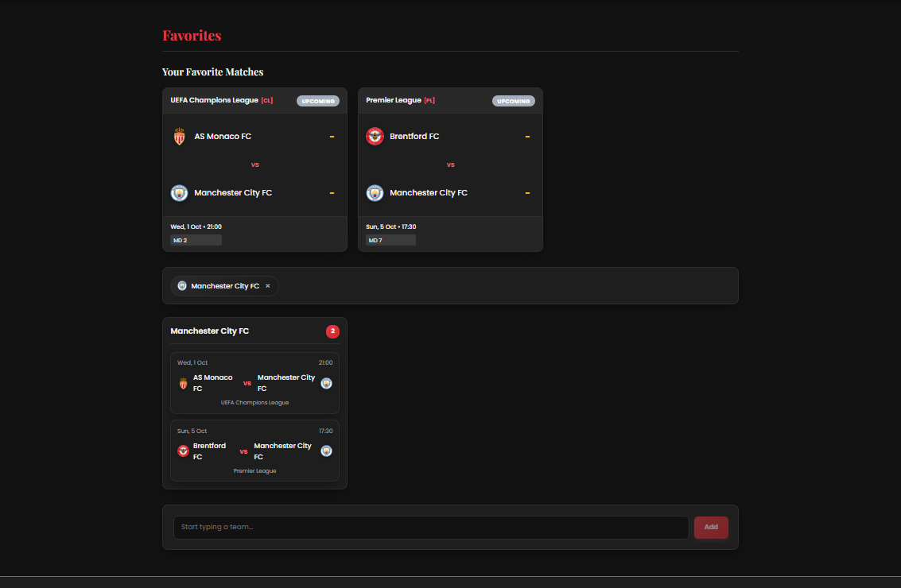The image size is (901, 588).
Task: Click the MD 2 matchday label
Action: pyautogui.click(x=195, y=239)
